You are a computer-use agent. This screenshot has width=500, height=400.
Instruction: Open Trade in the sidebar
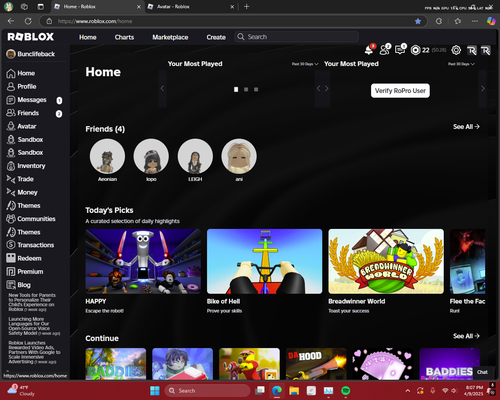pyautogui.click(x=20, y=179)
